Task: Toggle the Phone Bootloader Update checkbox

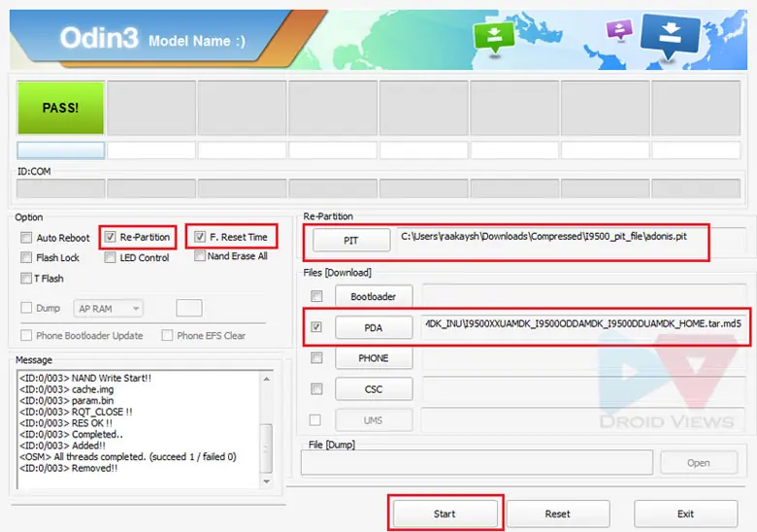Action: click(x=26, y=335)
